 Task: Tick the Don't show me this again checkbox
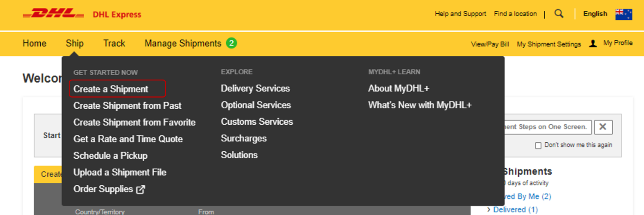tap(538, 145)
